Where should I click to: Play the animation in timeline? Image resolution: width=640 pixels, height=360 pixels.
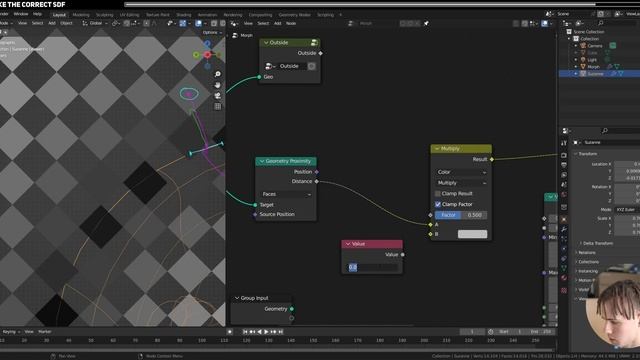point(267,332)
